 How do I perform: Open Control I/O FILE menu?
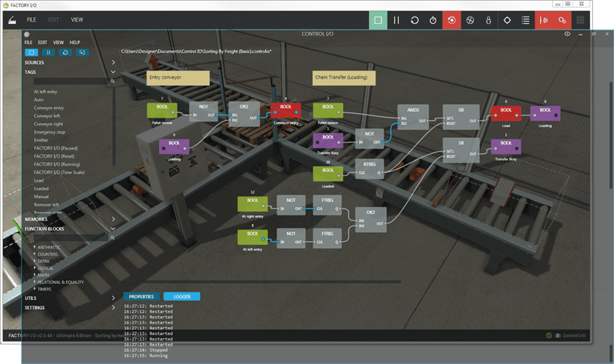[x=28, y=43]
